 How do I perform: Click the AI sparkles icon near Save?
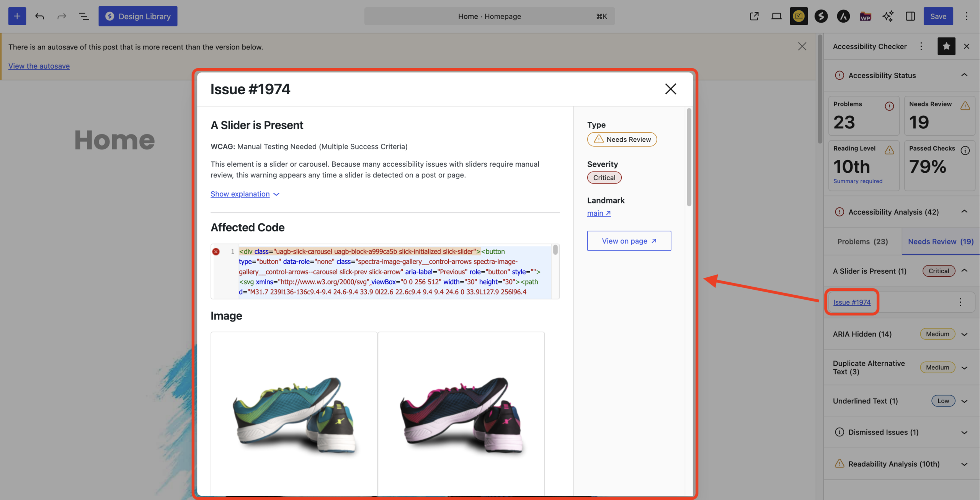(x=888, y=16)
